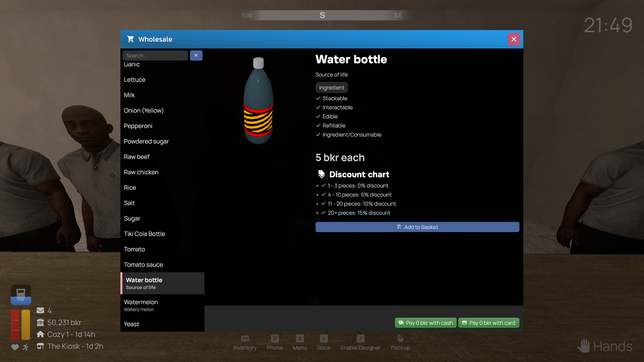Image resolution: width=644 pixels, height=362 pixels.
Task: Click the Phone B key hint
Action: point(275,338)
